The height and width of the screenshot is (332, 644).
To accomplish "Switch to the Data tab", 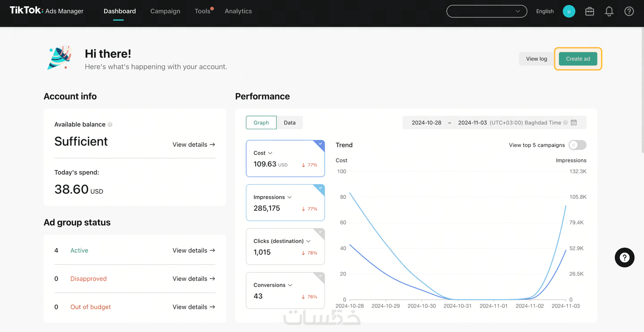I will (x=290, y=123).
